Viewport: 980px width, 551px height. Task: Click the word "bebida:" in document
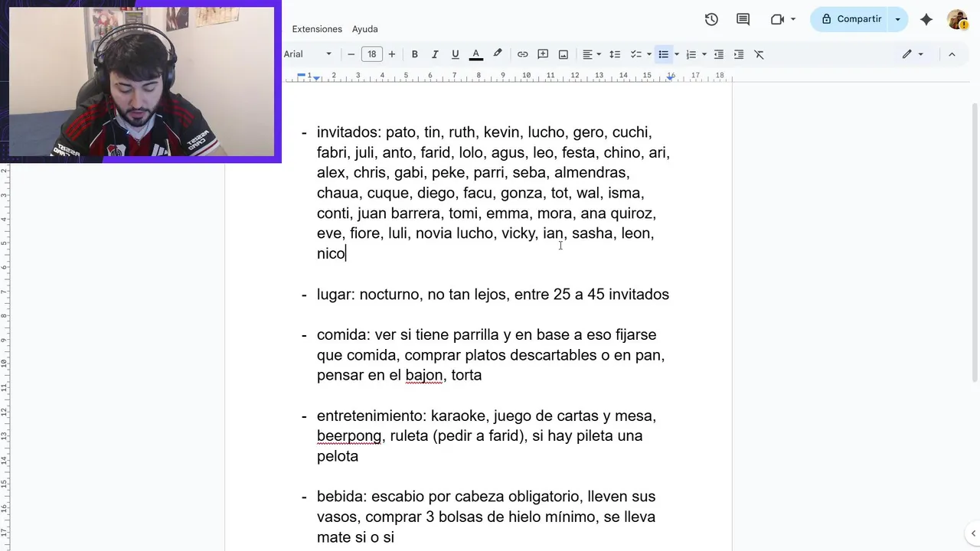(x=342, y=496)
